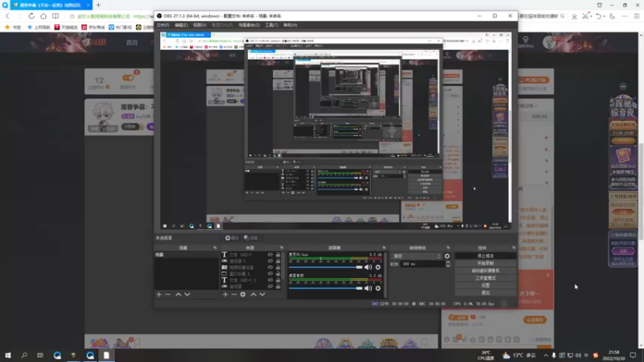Adjust 桌面音频 volume slider
The image size is (644, 362).
tap(326, 288)
